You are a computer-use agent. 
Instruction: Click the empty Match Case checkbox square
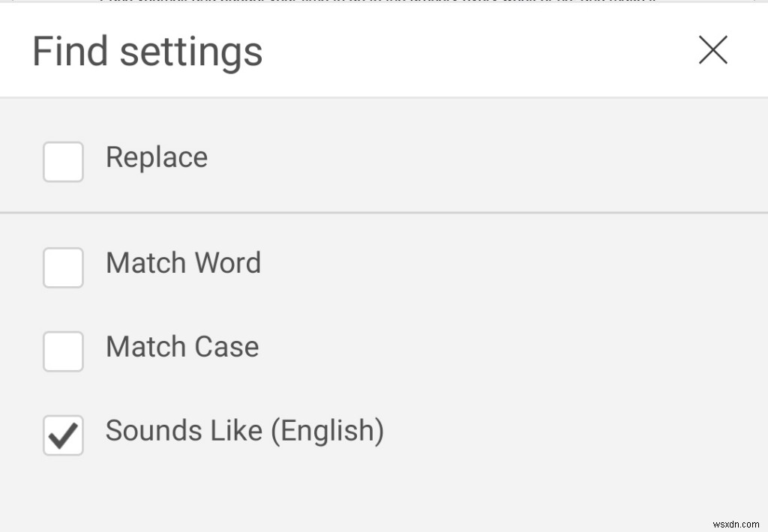click(x=63, y=351)
